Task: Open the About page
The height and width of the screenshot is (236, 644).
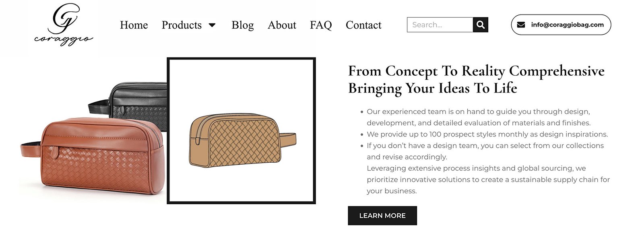Action: 282,25
